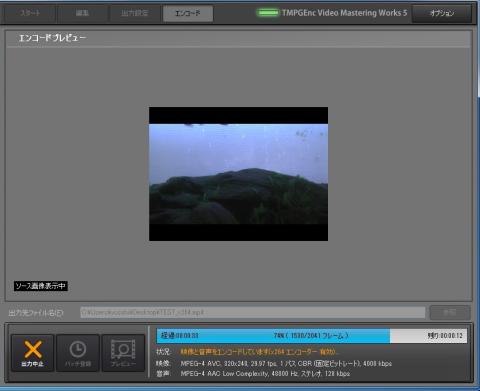Click the TMPGEnc Video Mastering Works 5 title
This screenshot has height=391, width=480.
(x=344, y=13)
